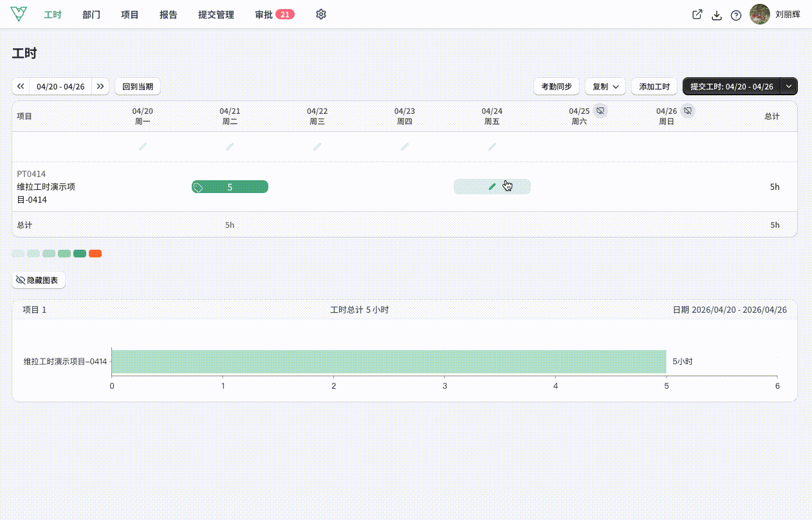Open the 报告 tab
The height and width of the screenshot is (520, 812).
pyautogui.click(x=169, y=14)
